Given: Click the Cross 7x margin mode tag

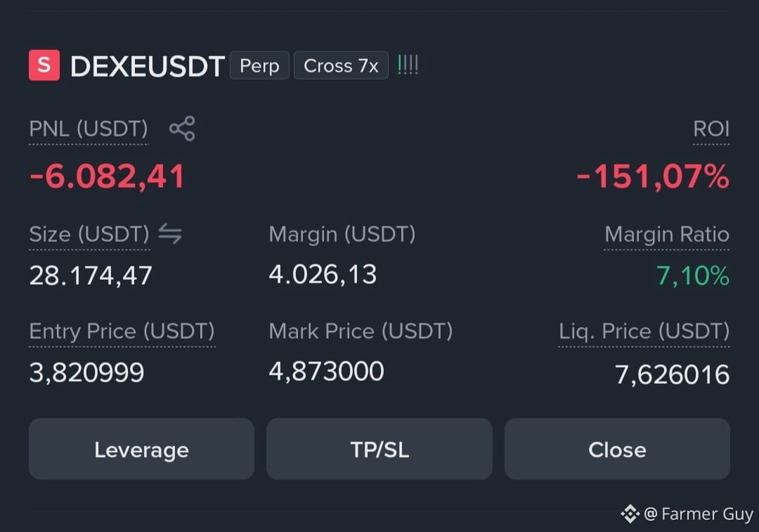Looking at the screenshot, I should pyautogui.click(x=341, y=65).
